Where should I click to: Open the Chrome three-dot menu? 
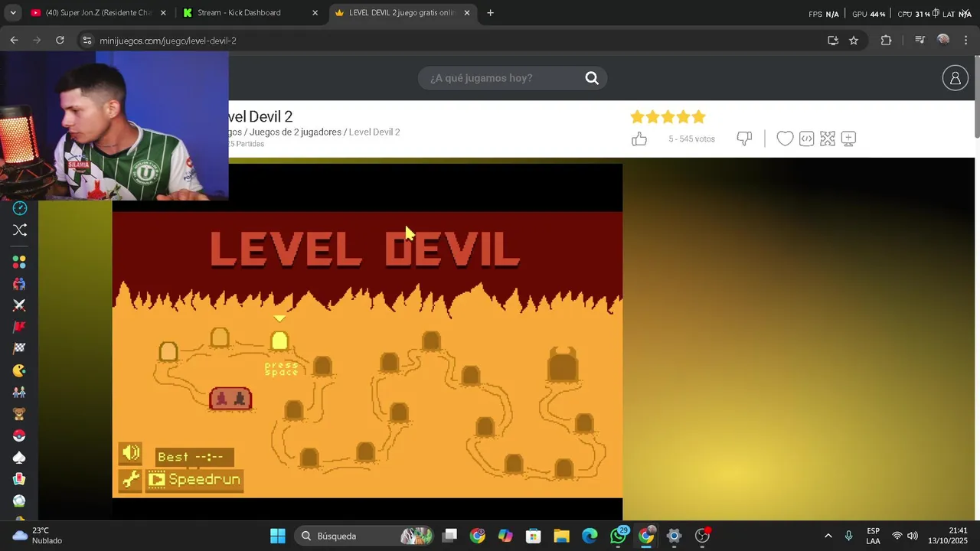click(966, 41)
